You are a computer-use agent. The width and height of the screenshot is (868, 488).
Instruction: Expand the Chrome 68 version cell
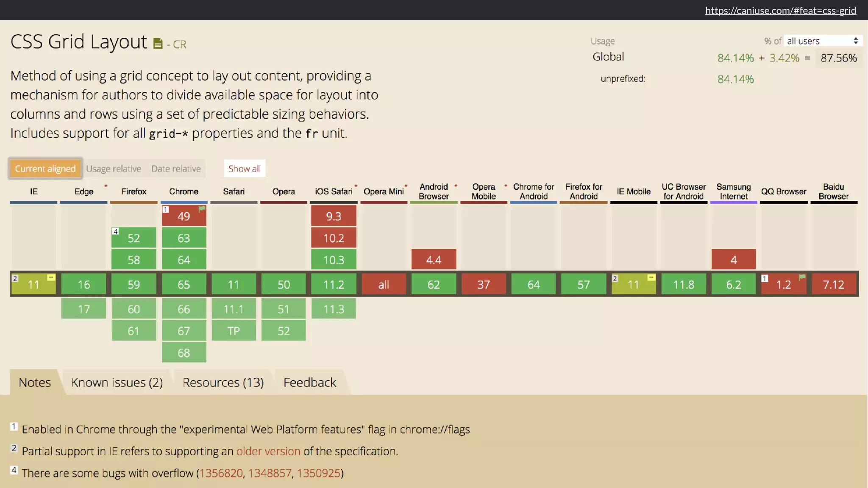(184, 353)
